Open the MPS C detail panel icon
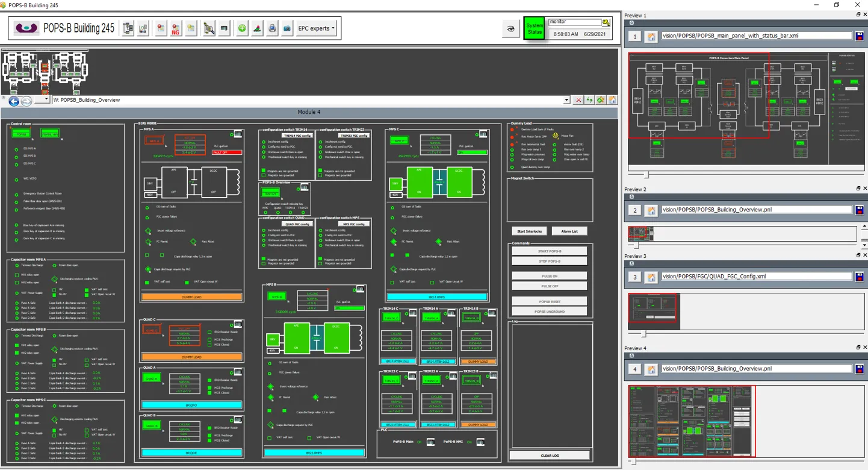The width and height of the screenshot is (868, 470). [x=483, y=134]
